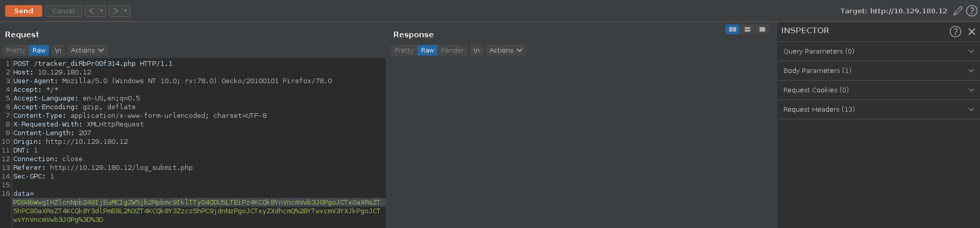
Task: Select top-bottom split layout icon
Action: pos(747,30)
